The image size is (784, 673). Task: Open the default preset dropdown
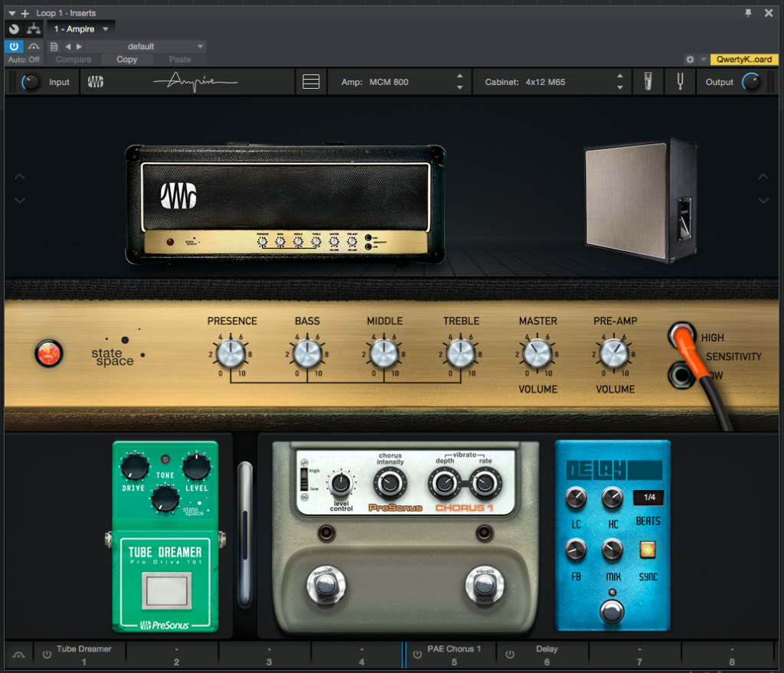(x=145, y=47)
